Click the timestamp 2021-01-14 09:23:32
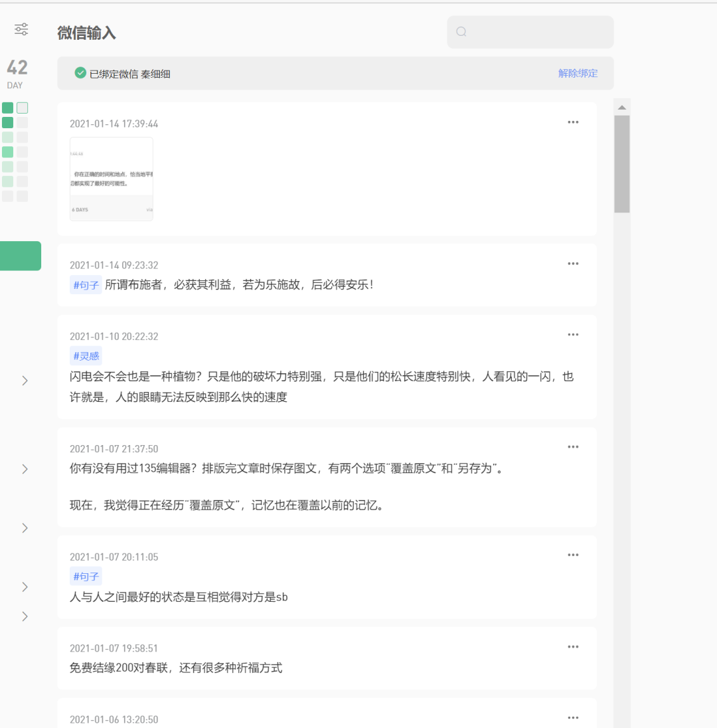This screenshot has height=728, width=717. tap(114, 266)
